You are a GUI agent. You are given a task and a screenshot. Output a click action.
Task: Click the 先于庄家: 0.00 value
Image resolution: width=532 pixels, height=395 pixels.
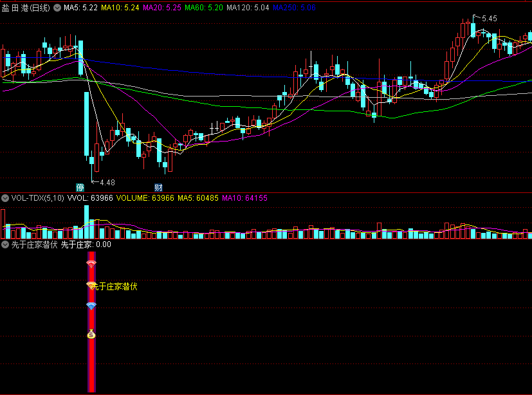point(86,244)
